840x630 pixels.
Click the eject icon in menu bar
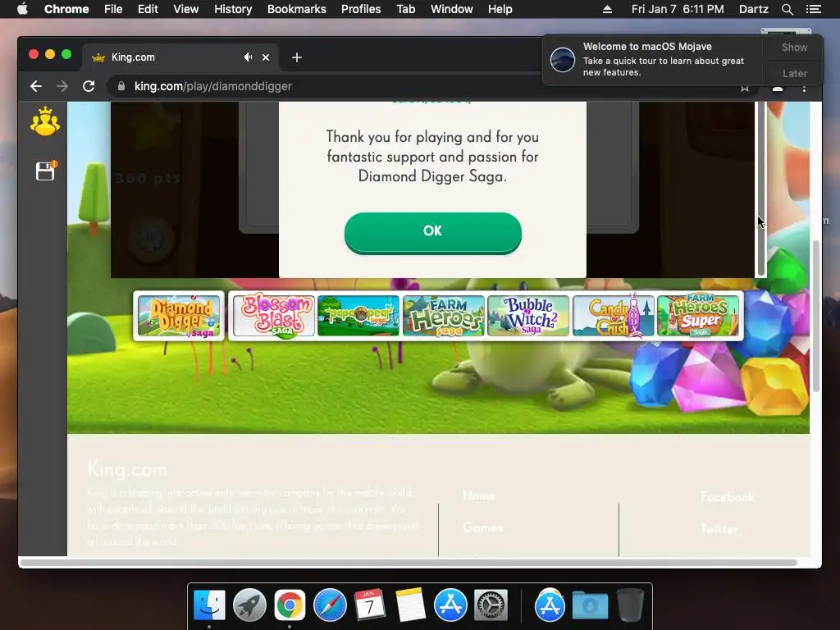coord(608,9)
